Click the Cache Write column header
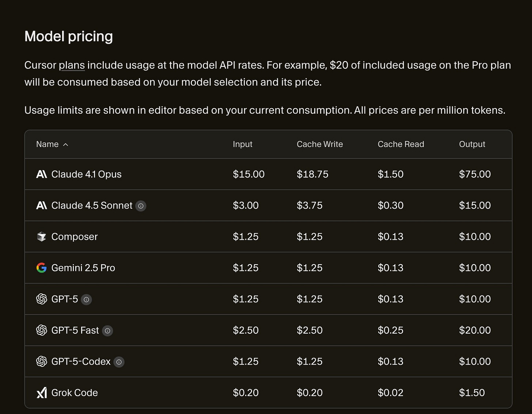532x414 pixels. tap(319, 144)
